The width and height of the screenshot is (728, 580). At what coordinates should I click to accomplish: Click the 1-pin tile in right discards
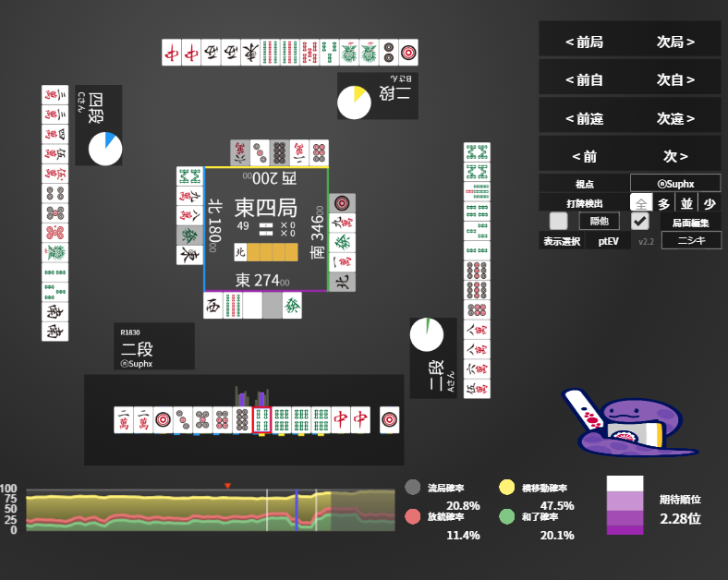(343, 203)
